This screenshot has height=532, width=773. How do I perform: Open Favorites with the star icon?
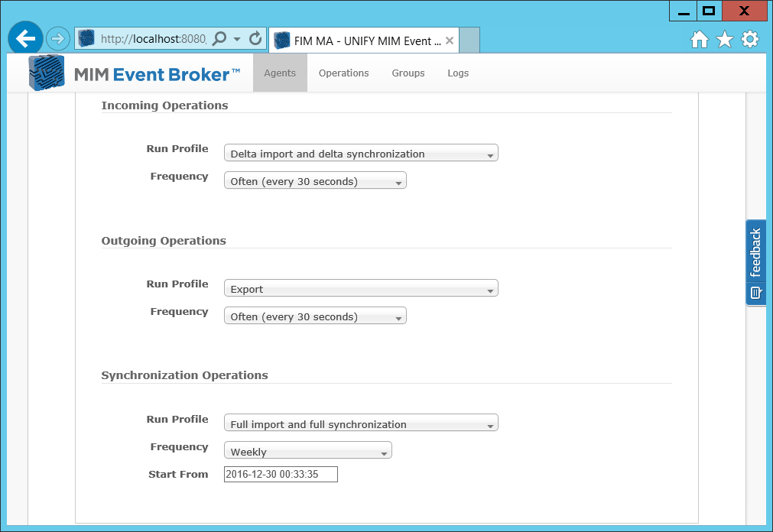tap(724, 39)
